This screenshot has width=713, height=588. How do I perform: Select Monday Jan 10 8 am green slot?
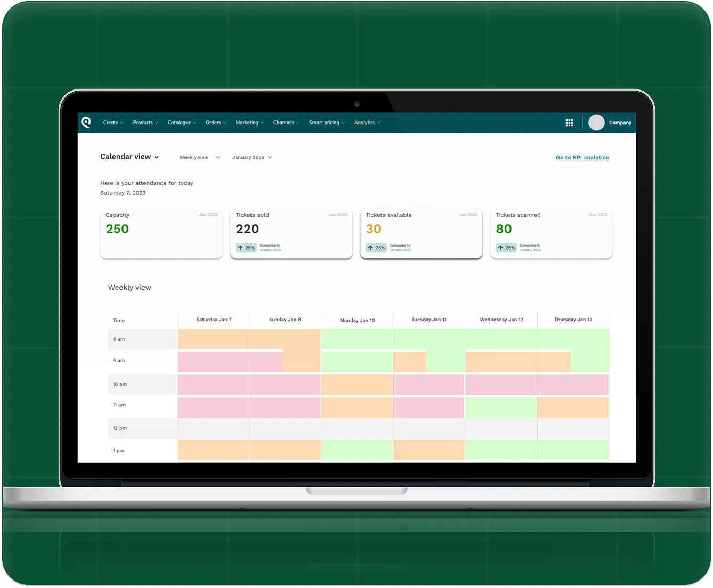pyautogui.click(x=357, y=339)
